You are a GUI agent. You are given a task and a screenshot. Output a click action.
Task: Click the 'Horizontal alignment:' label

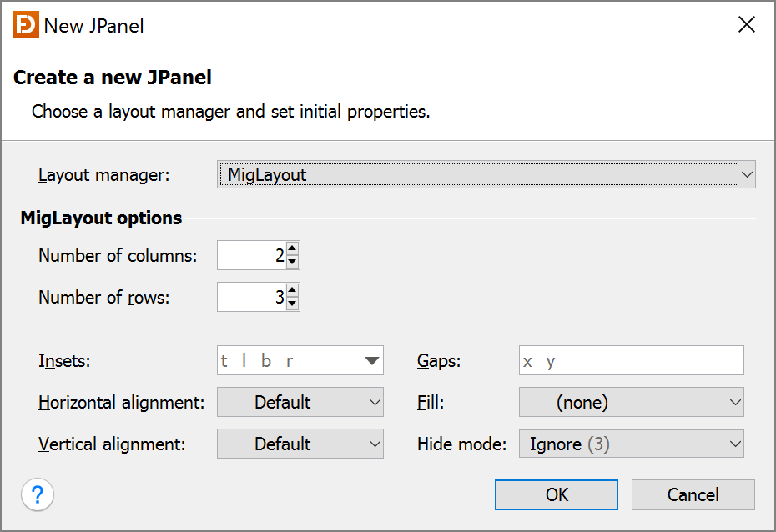[121, 403]
